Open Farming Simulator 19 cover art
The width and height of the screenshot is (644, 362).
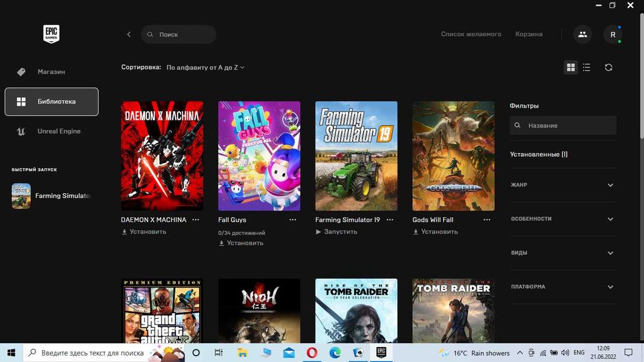click(356, 156)
